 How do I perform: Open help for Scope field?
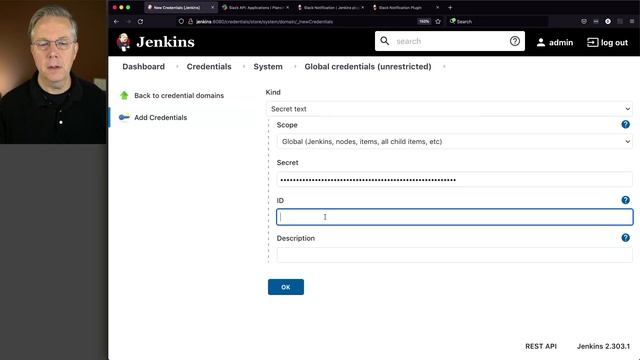coord(625,124)
